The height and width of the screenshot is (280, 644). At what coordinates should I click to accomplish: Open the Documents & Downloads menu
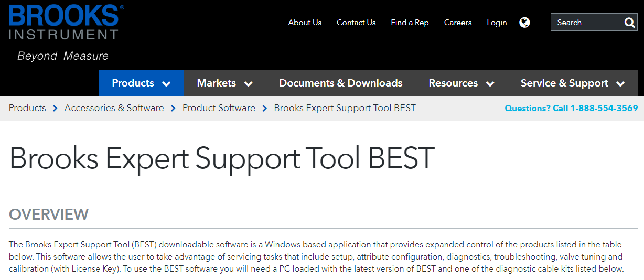click(340, 83)
